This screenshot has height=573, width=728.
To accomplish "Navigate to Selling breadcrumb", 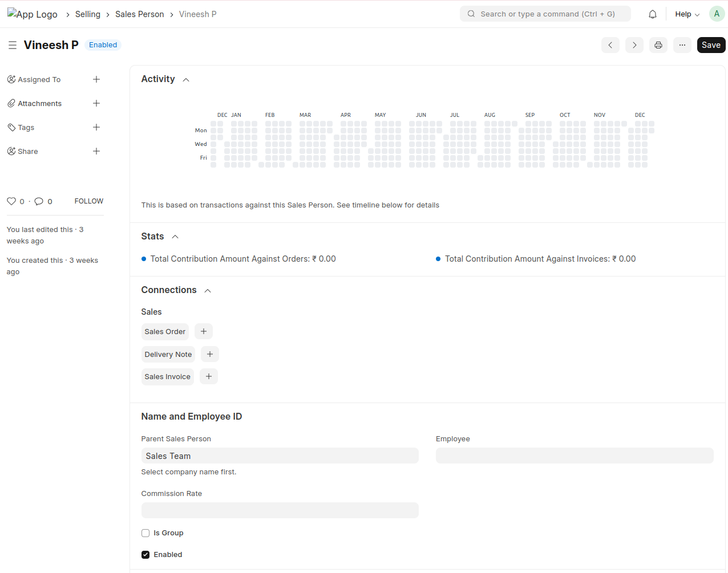I will tap(87, 14).
